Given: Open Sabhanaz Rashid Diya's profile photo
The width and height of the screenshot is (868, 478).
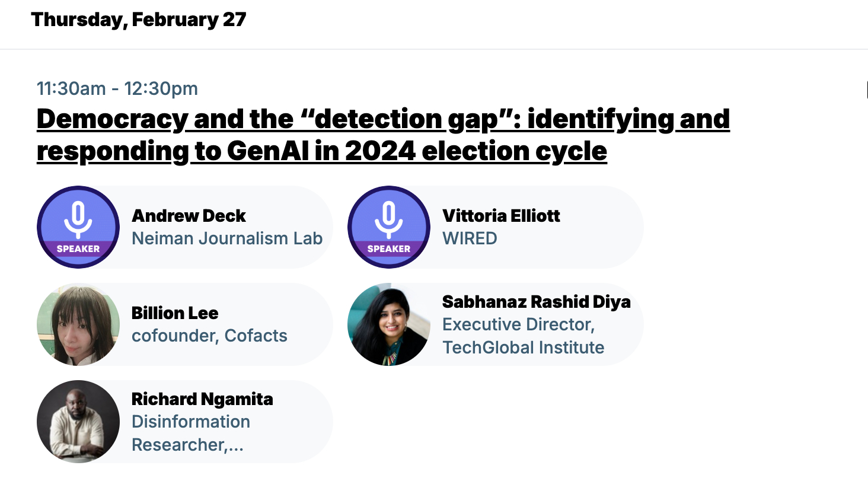Looking at the screenshot, I should tap(389, 324).
